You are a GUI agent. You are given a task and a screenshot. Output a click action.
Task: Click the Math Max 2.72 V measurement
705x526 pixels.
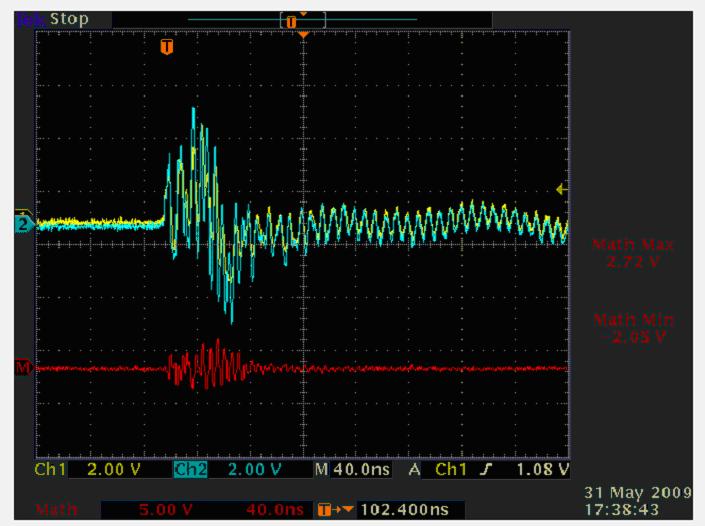pyautogui.click(x=632, y=251)
